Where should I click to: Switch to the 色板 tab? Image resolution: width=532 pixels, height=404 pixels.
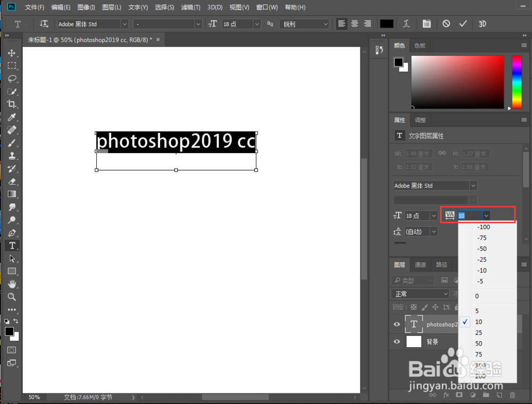point(420,45)
